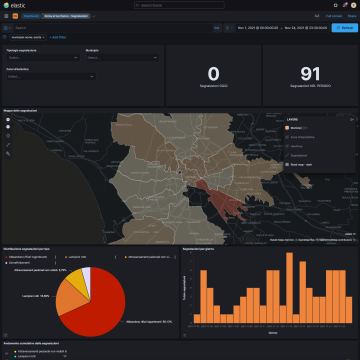This screenshot has width=360, height=360.
Task: Click the fullscreen icon left of Full screen
Action: [x=317, y=16]
